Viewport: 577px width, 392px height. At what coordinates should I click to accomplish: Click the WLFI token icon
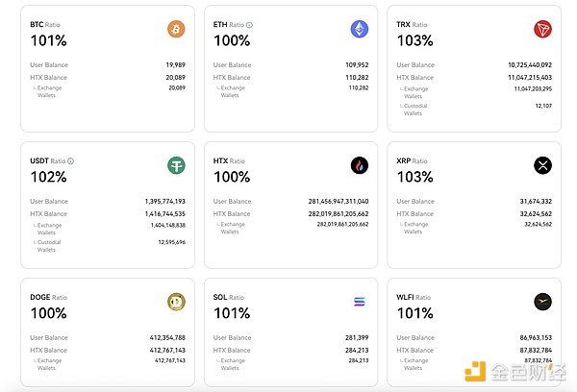coord(542,302)
